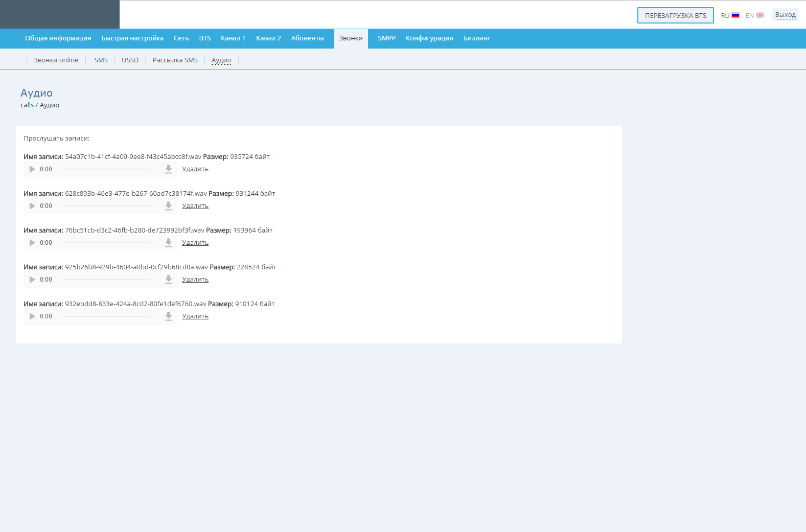Image resolution: width=806 pixels, height=532 pixels.
Task: Play the 54a07c1b recording
Action: coord(32,169)
